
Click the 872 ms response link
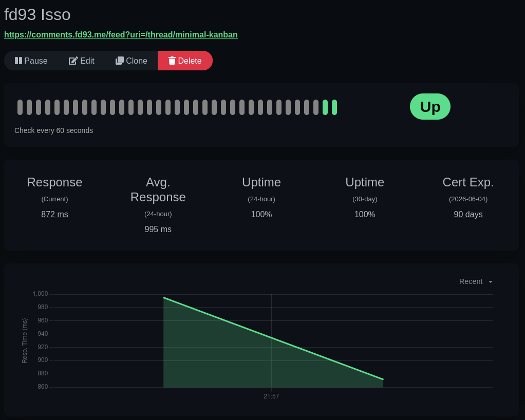coord(54,214)
